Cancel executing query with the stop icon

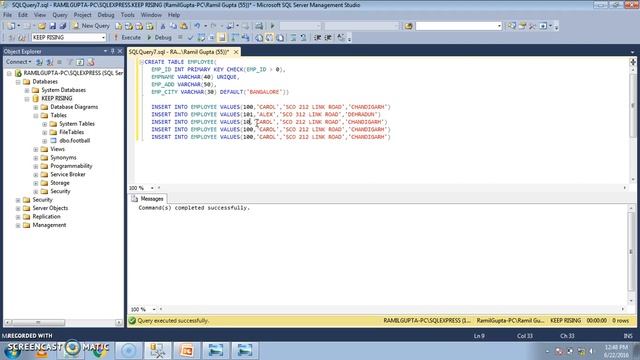180,37
